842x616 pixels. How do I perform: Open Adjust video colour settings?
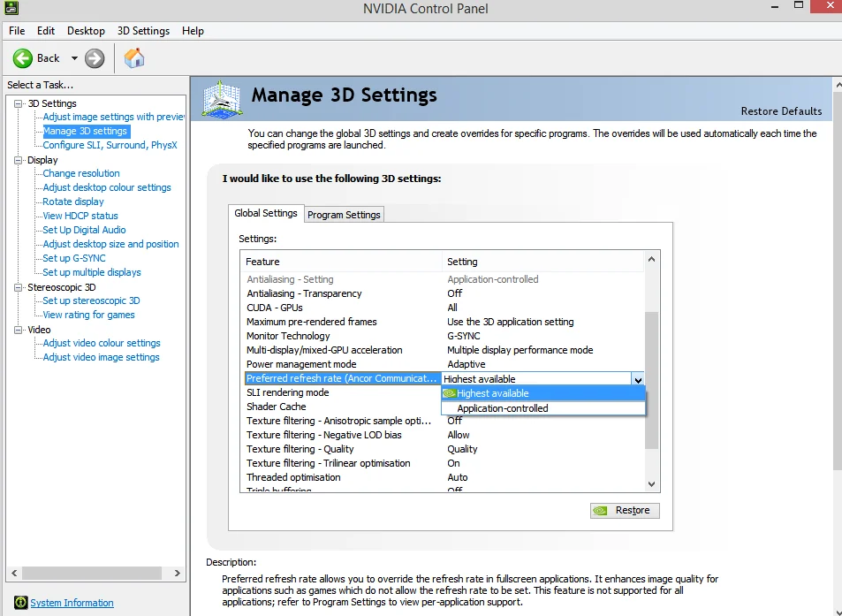102,343
